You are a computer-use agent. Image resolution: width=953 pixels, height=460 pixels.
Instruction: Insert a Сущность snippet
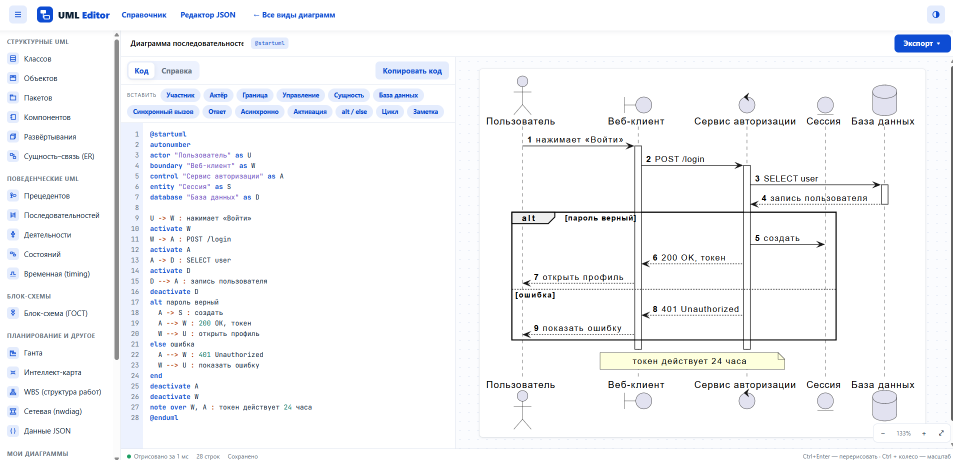point(349,95)
